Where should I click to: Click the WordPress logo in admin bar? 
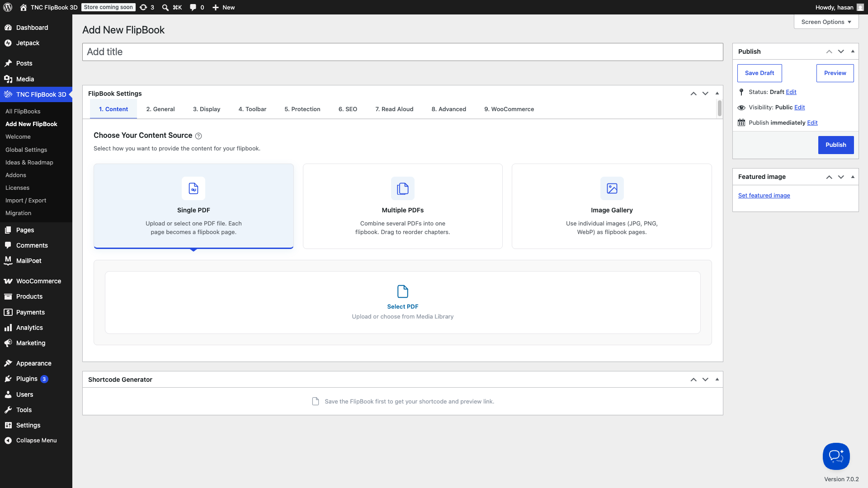coord(8,7)
